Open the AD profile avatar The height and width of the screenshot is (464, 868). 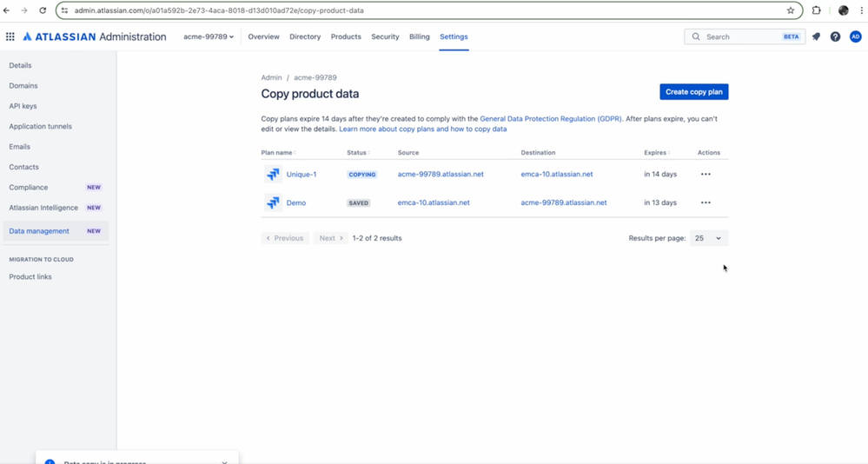pos(855,36)
